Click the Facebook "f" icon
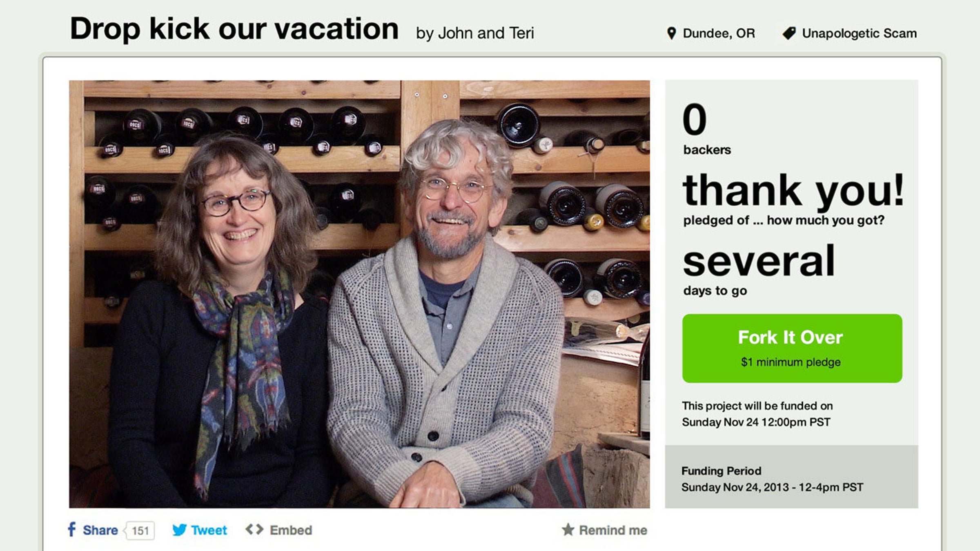 (x=72, y=529)
